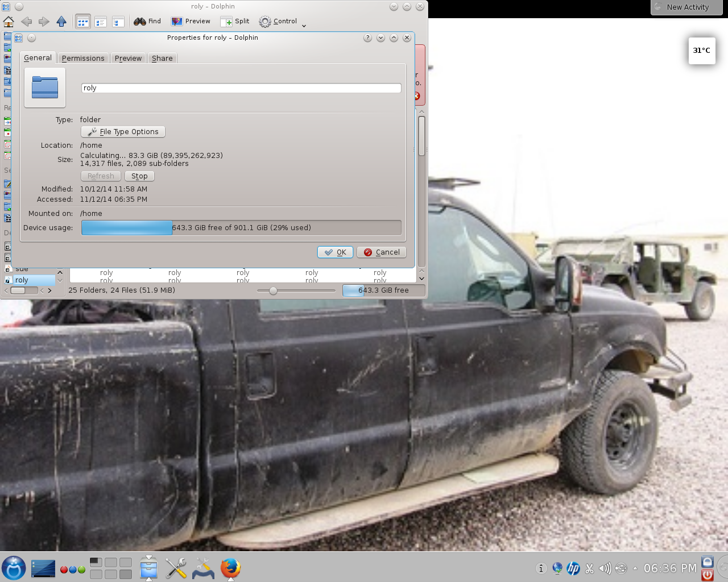Navigate back with the left arrow
Image resolution: width=728 pixels, height=582 pixels.
tap(26, 22)
